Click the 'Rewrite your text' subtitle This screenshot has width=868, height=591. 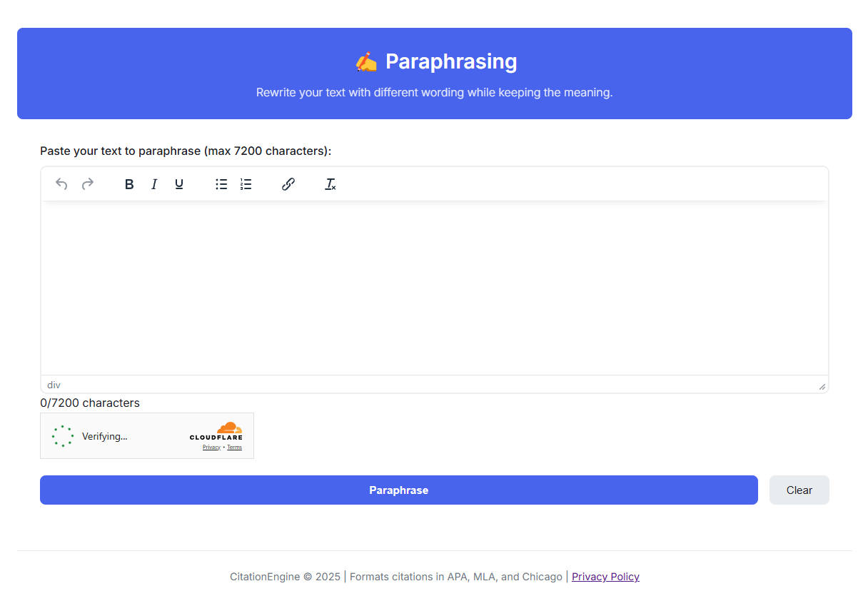click(x=435, y=93)
